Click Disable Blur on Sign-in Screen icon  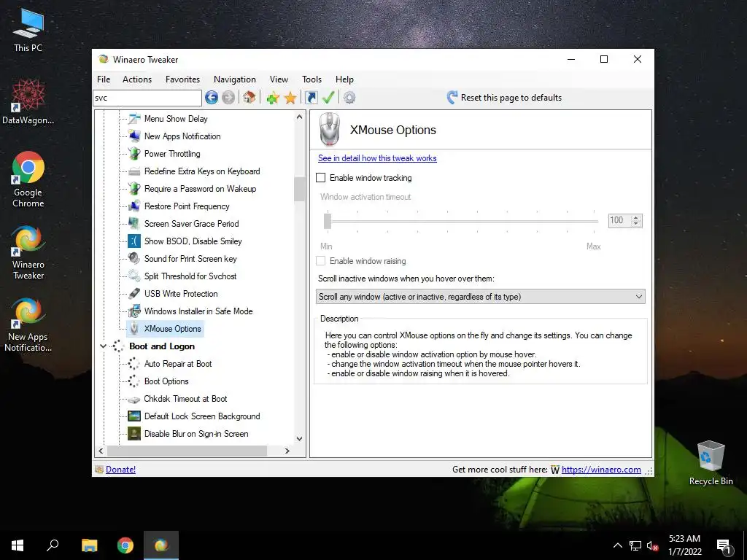134,434
